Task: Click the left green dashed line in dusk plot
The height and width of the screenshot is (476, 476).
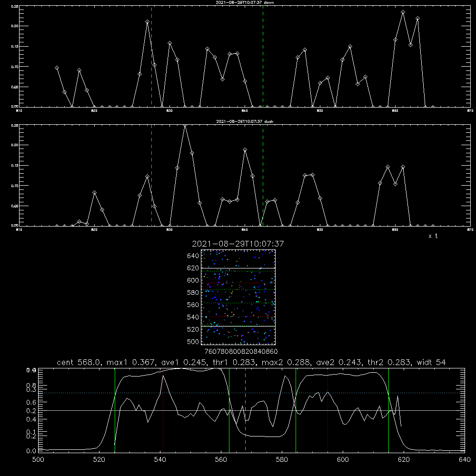Action: (151, 175)
